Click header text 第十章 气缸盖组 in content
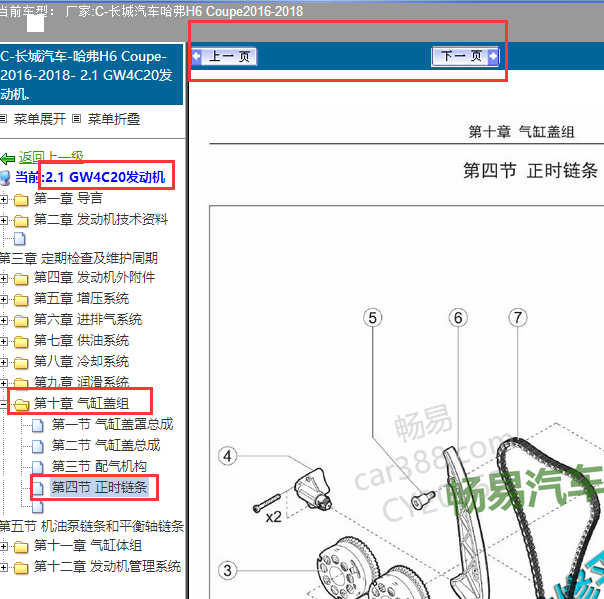This screenshot has height=599, width=604. 521,132
